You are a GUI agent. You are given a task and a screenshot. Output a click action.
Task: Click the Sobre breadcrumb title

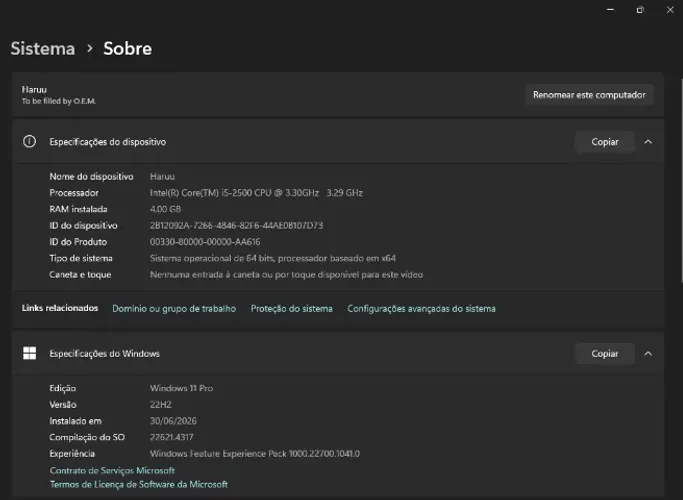click(x=128, y=48)
